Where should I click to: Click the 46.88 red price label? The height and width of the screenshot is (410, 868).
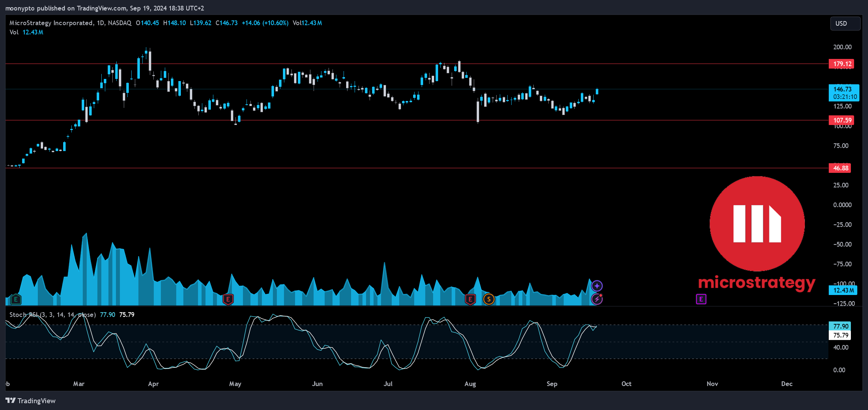click(x=840, y=168)
